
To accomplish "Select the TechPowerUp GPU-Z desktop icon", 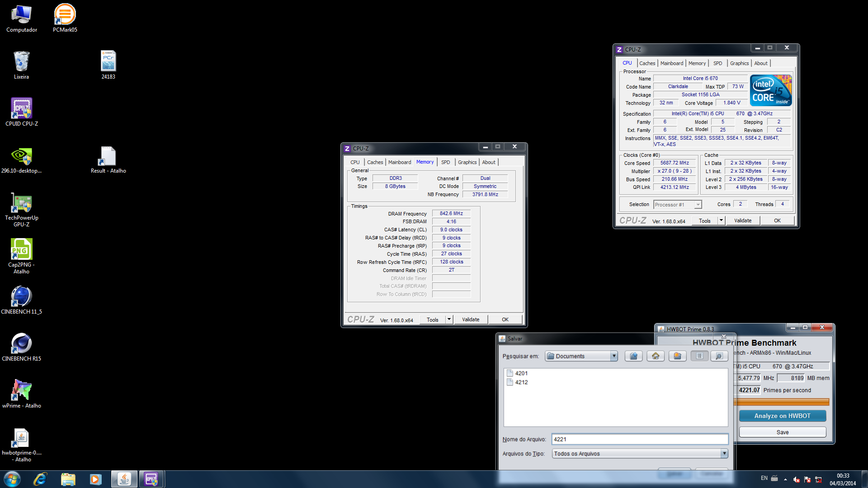I will point(22,210).
